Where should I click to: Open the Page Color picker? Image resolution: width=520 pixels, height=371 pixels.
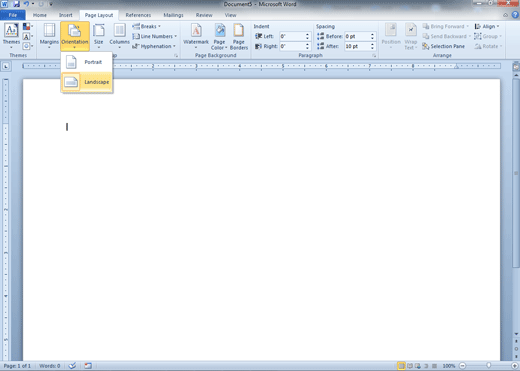pos(219,36)
